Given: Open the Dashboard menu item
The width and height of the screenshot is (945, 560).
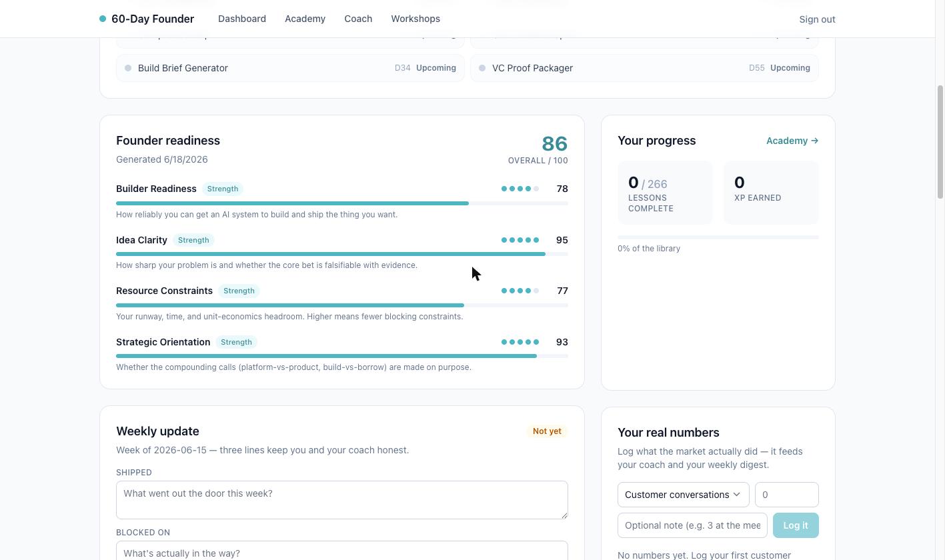Looking at the screenshot, I should tap(242, 19).
